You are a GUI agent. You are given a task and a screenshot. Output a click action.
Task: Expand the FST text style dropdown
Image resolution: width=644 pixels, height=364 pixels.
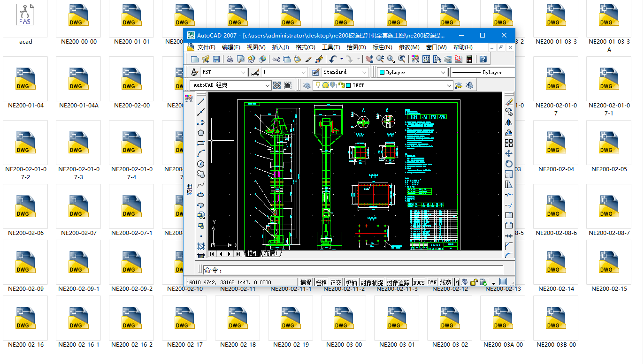coord(243,72)
